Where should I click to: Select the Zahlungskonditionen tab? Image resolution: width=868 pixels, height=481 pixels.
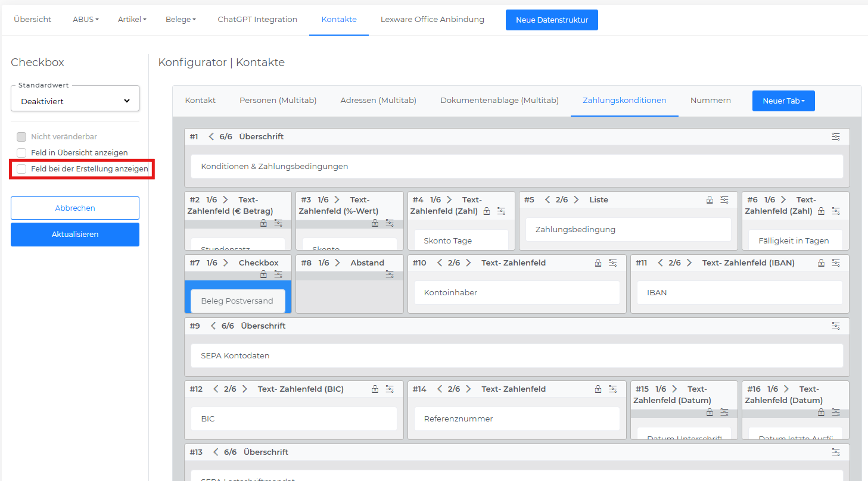click(x=624, y=101)
